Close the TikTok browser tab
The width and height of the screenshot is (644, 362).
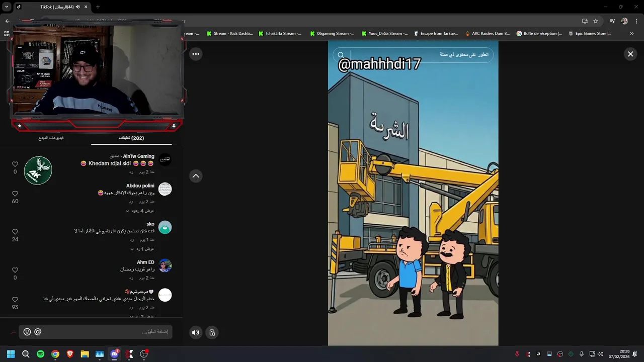coord(86,7)
